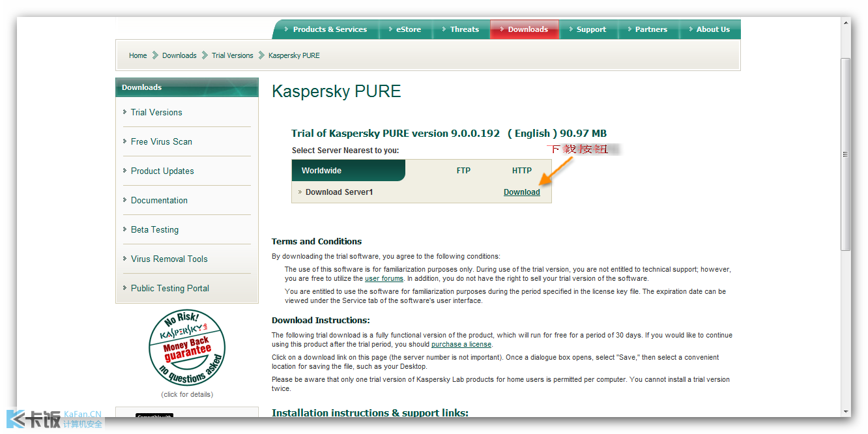
Task: Click the user forums link
Action: click(384, 279)
